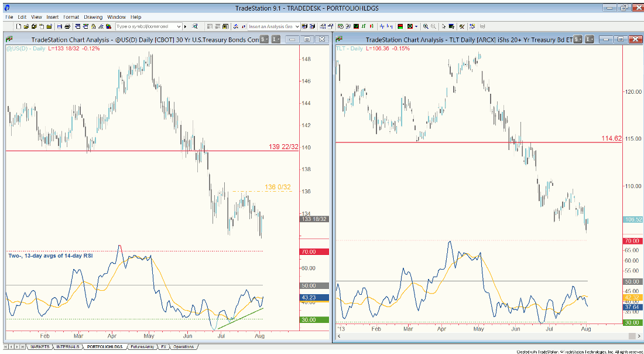
Task: Select the pointer arrow tool in toolbar
Action: [444, 26]
